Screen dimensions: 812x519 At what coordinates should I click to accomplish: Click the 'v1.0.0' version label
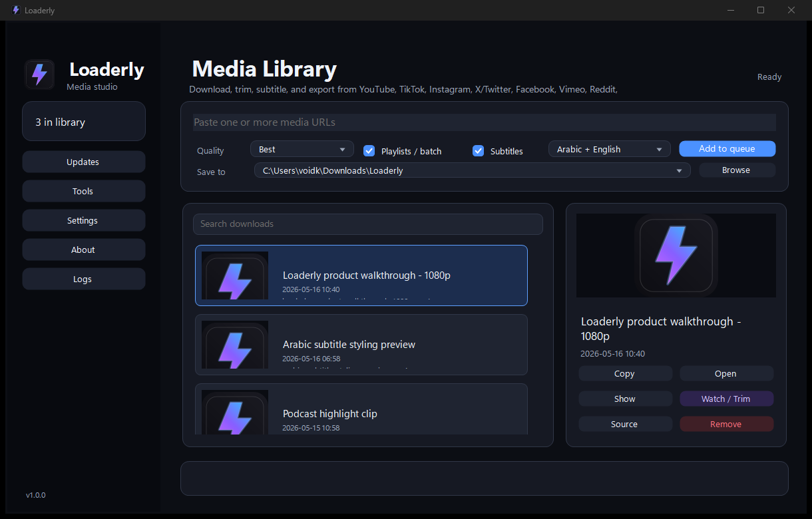36,495
